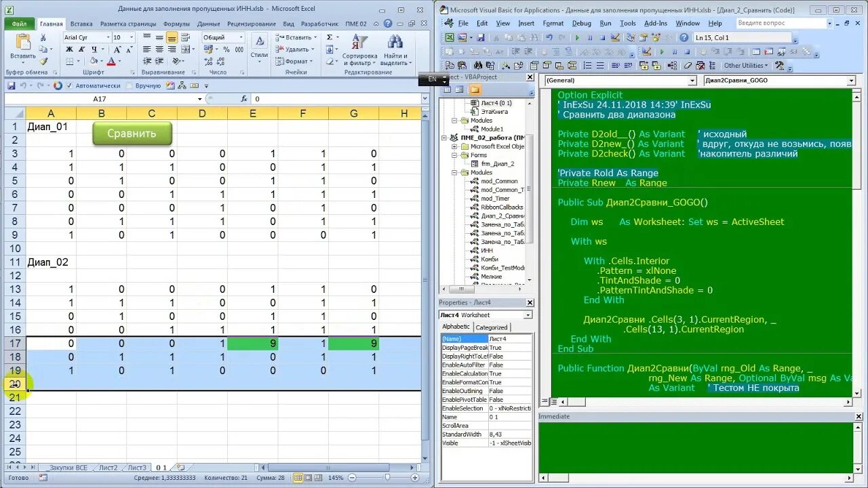Viewport: 868px width, 488px height.
Task: Open the (General) object dropdown
Action: (x=692, y=81)
